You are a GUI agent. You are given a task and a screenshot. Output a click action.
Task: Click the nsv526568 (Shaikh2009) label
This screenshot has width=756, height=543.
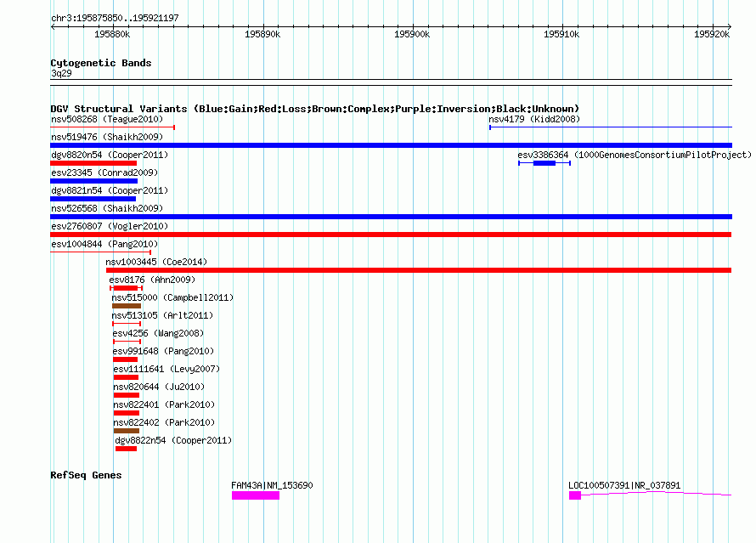tap(107, 208)
